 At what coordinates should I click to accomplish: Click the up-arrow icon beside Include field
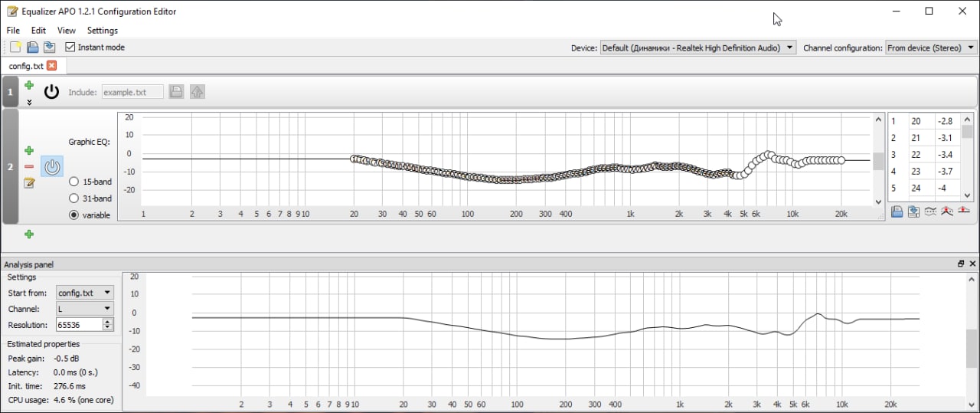click(198, 92)
